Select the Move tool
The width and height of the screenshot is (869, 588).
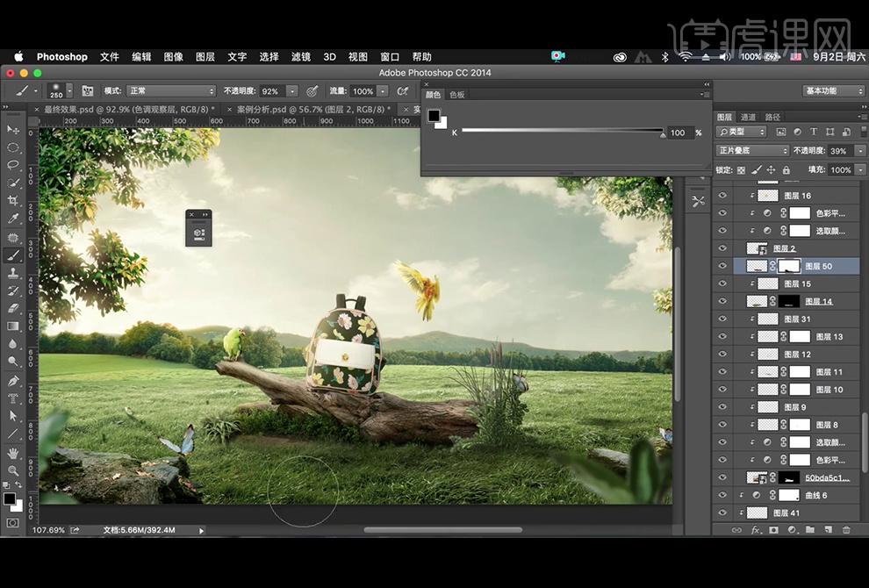(x=13, y=130)
